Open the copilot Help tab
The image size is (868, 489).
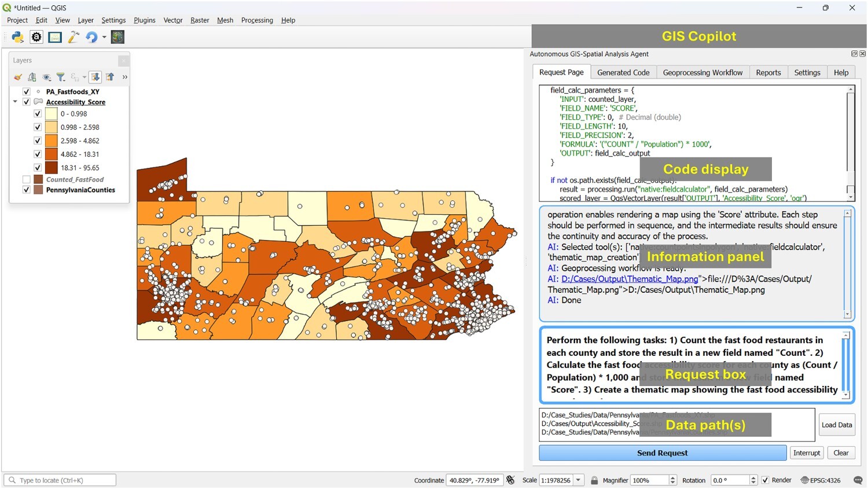tap(841, 72)
